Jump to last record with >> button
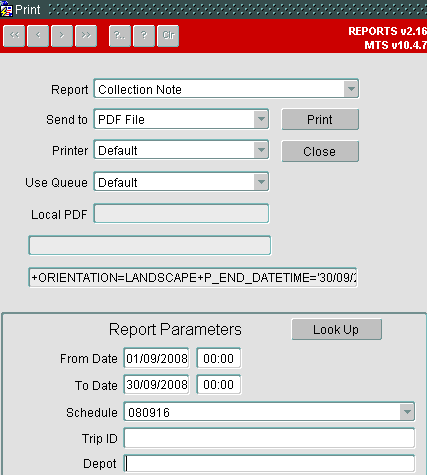 [86, 36]
